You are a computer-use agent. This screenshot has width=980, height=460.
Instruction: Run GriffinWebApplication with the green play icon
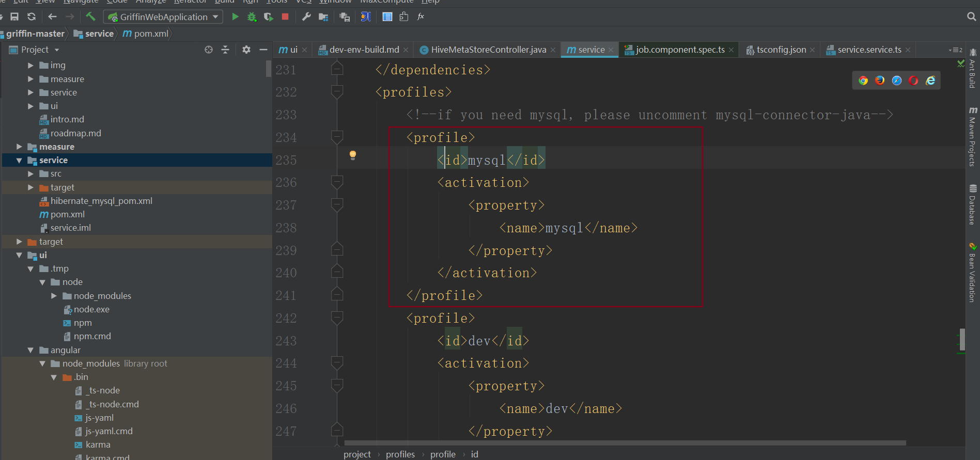pyautogui.click(x=235, y=17)
